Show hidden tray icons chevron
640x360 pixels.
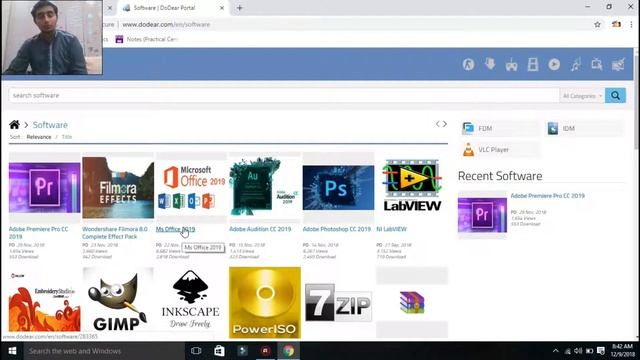pos(556,351)
